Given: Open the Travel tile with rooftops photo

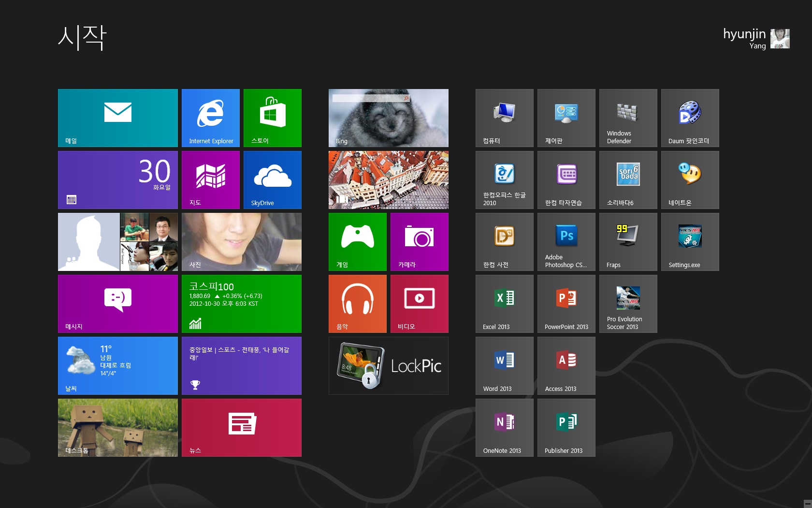Looking at the screenshot, I should [389, 180].
